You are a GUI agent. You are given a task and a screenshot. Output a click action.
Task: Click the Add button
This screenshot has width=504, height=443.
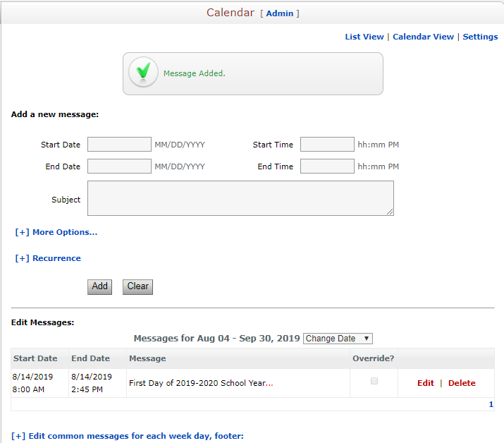click(x=99, y=286)
